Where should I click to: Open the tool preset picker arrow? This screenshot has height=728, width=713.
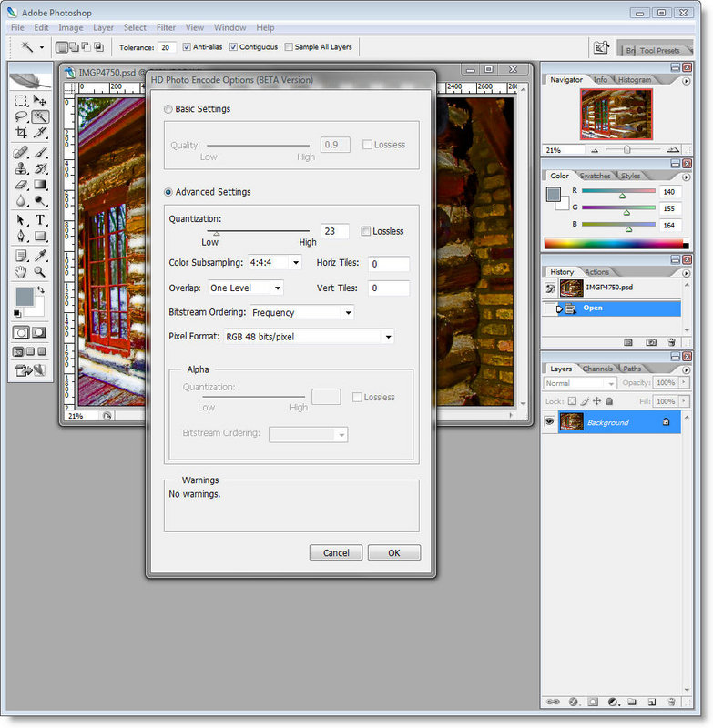42,47
